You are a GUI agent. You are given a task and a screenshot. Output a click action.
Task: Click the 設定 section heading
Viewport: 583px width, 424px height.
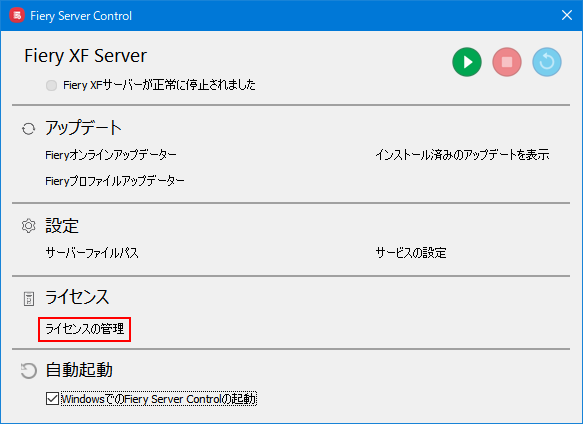pos(62,226)
